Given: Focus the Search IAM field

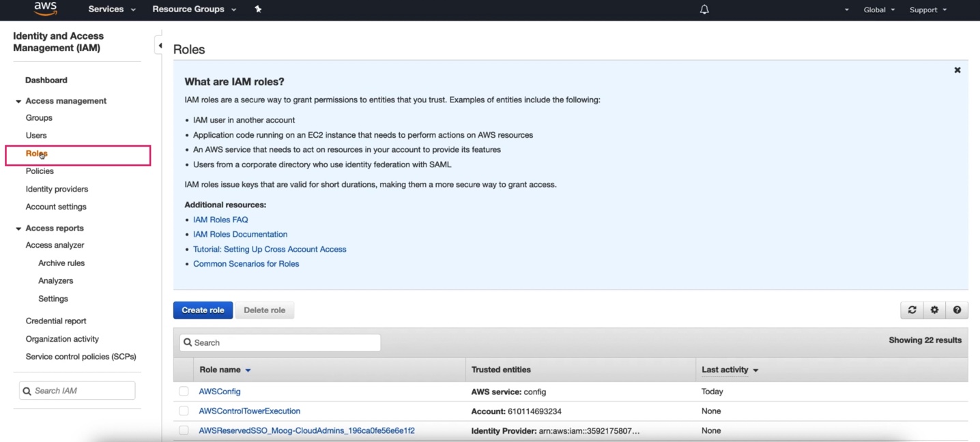Looking at the screenshot, I should 77,391.
